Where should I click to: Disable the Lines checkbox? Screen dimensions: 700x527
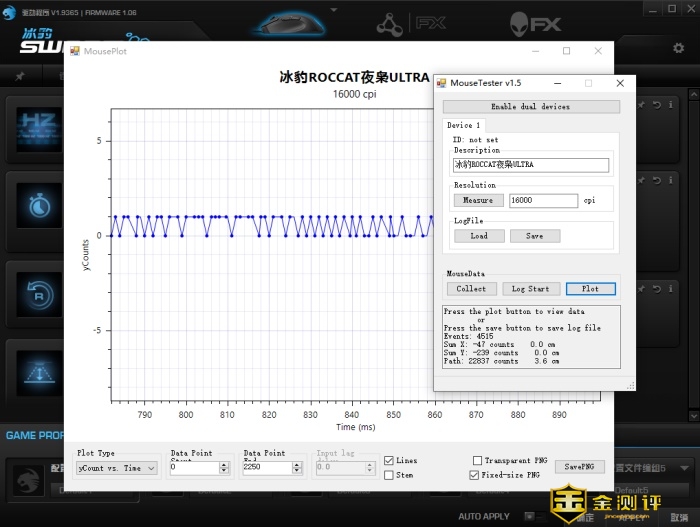pos(389,460)
